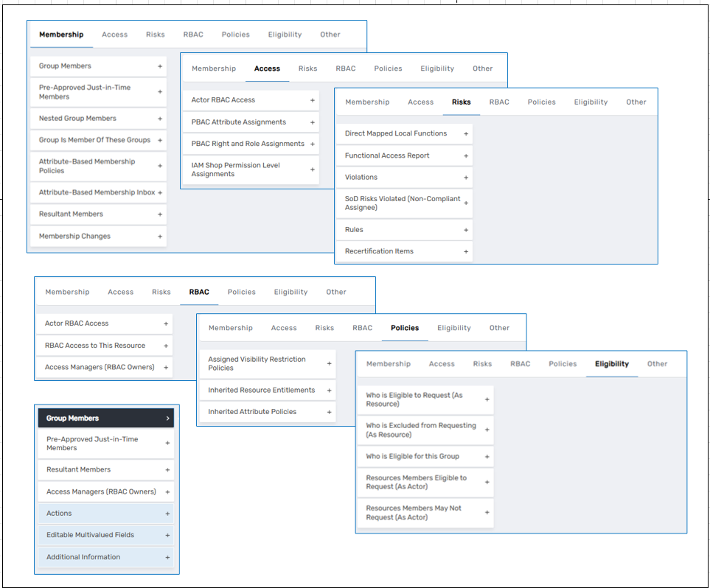
Task: Select the bold active Access tab
Action: click(267, 69)
